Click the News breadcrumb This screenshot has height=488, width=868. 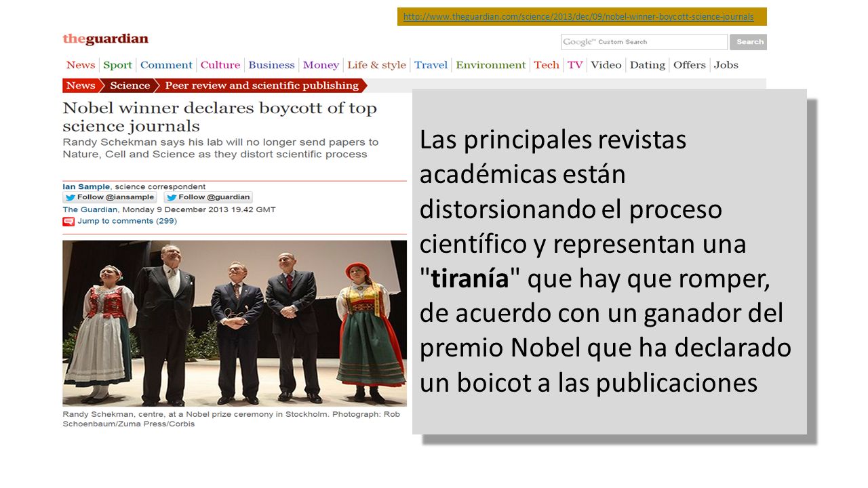pyautogui.click(x=81, y=85)
